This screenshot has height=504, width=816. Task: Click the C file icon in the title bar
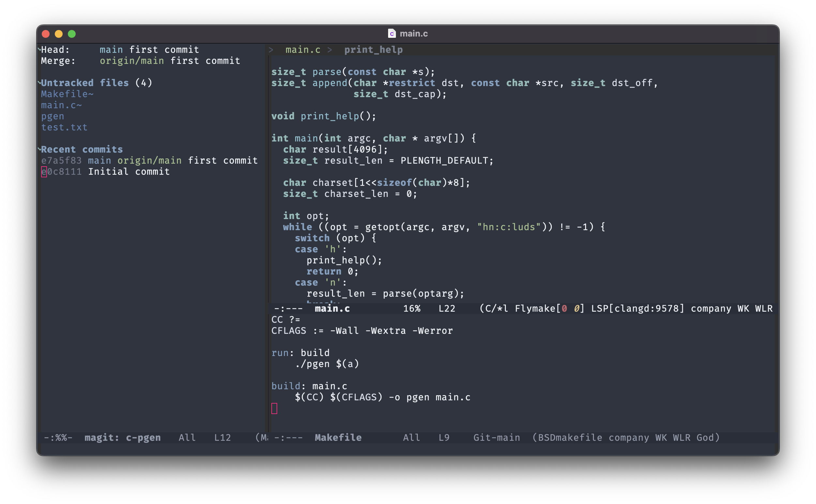pyautogui.click(x=392, y=33)
